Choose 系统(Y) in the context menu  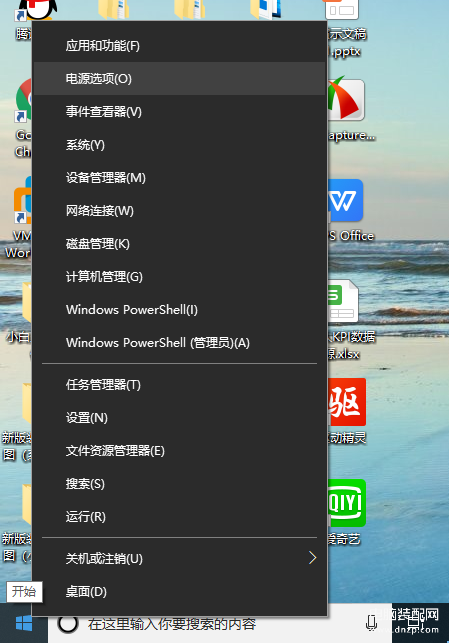point(179,145)
